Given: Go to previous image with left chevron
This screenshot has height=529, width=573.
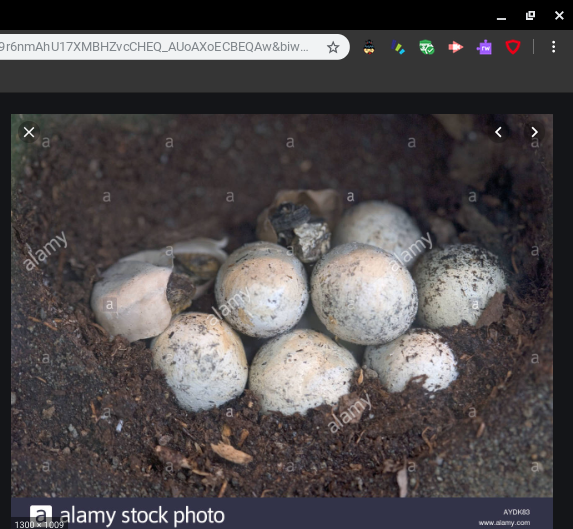Looking at the screenshot, I should pos(498,132).
